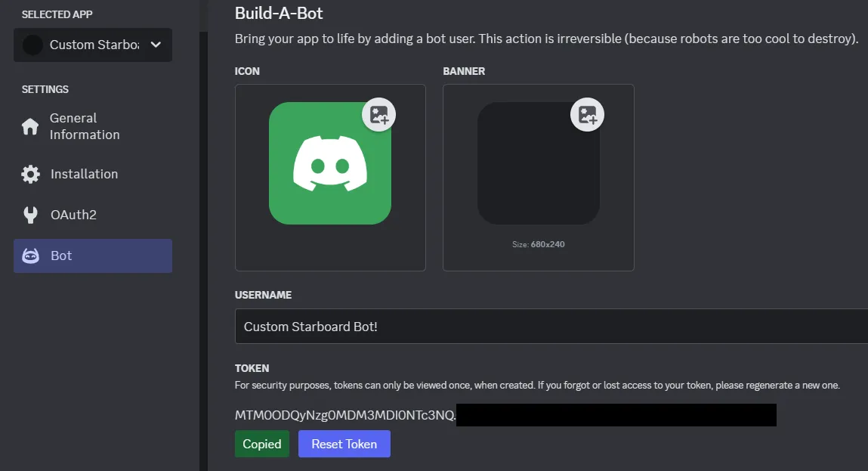Click the robot icon beside Bot
The width and height of the screenshot is (868, 471).
click(30, 256)
